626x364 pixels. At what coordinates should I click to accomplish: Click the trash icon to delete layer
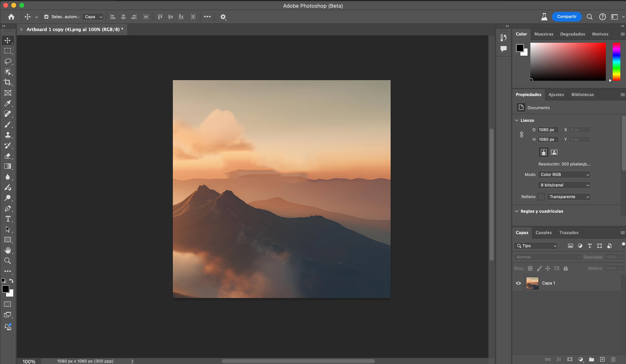[613, 359]
